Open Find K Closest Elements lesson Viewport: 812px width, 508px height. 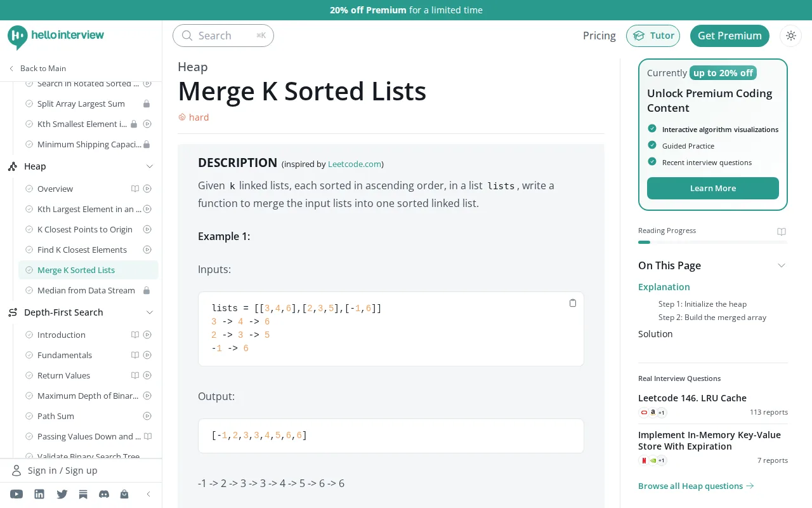click(x=82, y=250)
